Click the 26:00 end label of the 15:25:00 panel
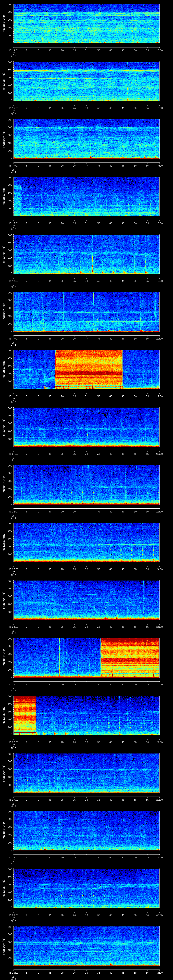The height and width of the screenshot is (980, 173). tap(159, 684)
